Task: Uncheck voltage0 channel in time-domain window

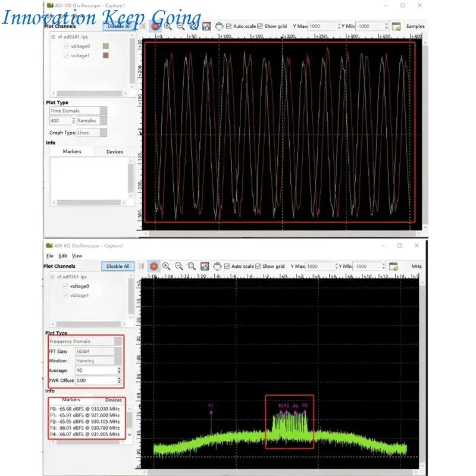Action: (x=66, y=46)
